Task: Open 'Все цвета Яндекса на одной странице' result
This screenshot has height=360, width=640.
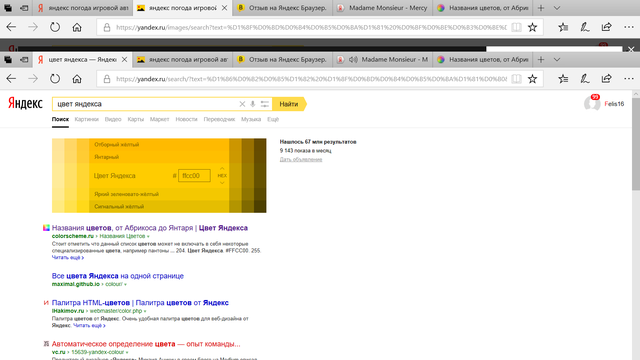Action: 118,276
